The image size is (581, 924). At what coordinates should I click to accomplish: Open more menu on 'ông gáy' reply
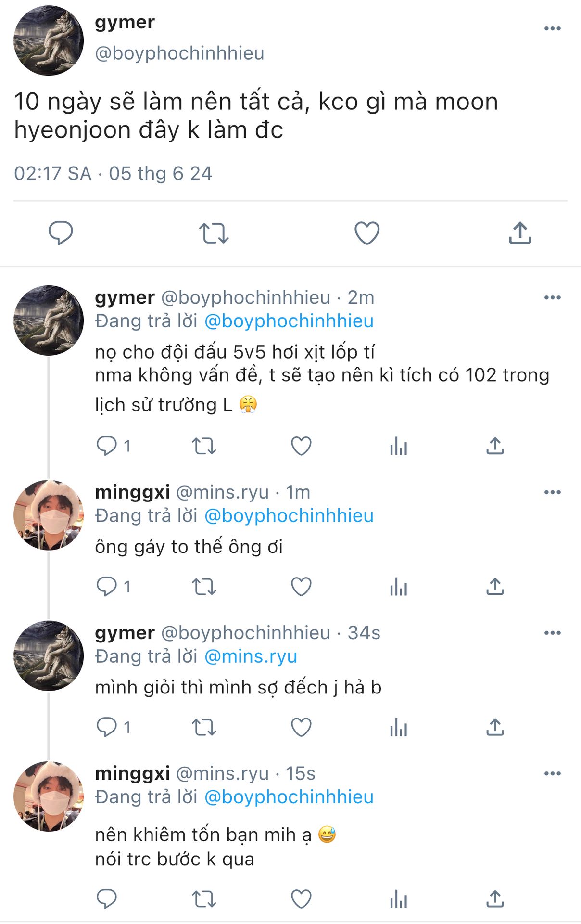[552, 492]
